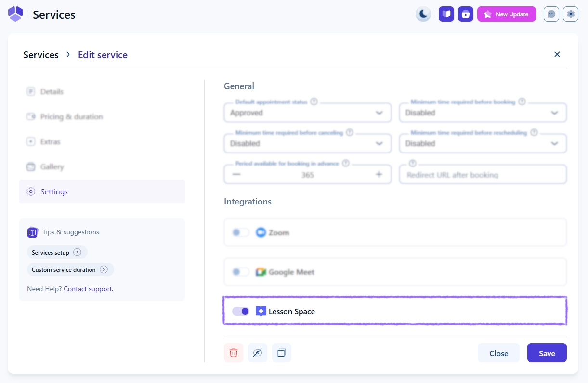Open top-right gear settings icon
The height and width of the screenshot is (383, 588).
(571, 14)
